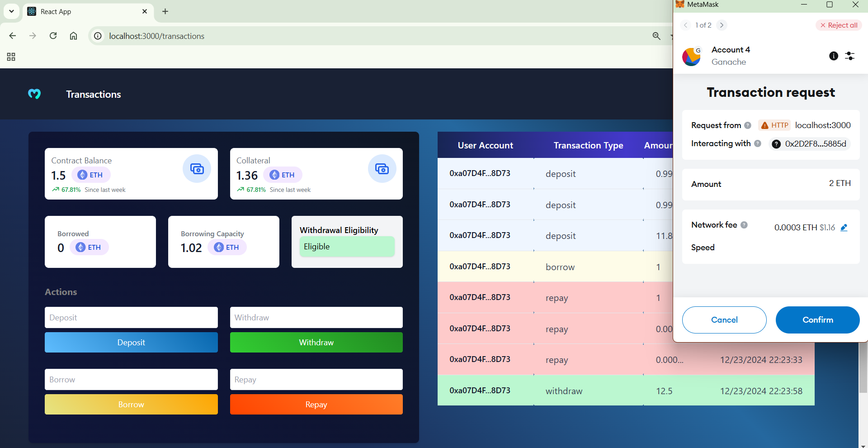Select the React App browser tab
The height and width of the screenshot is (448, 868).
[x=86, y=12]
